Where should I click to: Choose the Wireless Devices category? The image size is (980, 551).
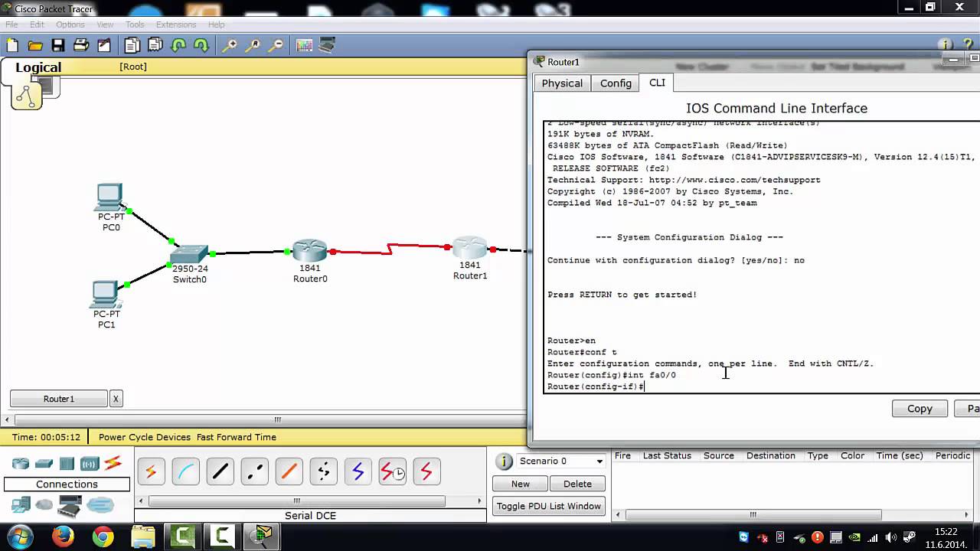(x=90, y=463)
